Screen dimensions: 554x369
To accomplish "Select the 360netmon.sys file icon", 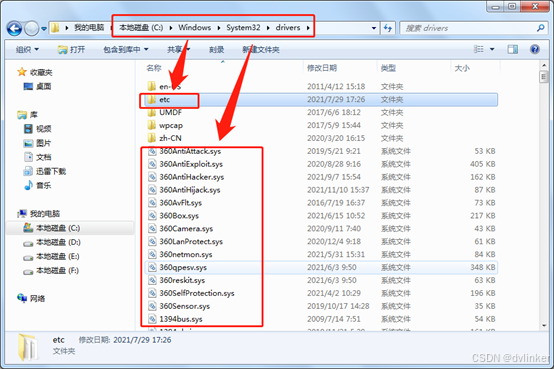I will (x=152, y=254).
